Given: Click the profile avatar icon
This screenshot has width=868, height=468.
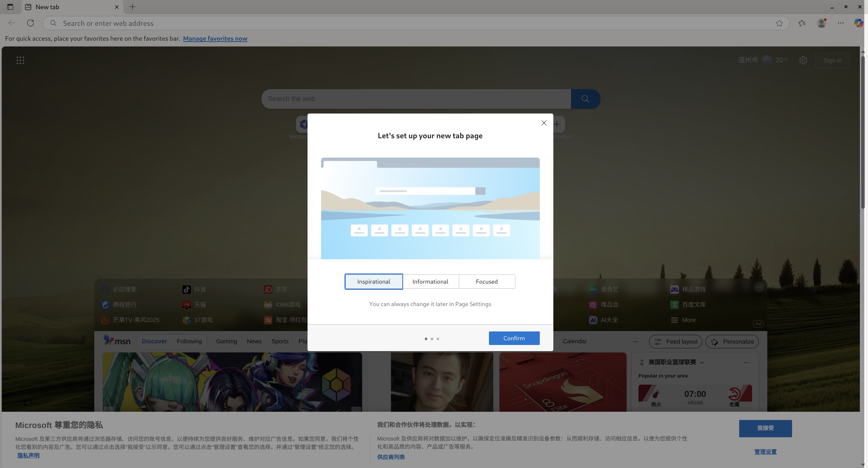Looking at the screenshot, I should pos(822,23).
